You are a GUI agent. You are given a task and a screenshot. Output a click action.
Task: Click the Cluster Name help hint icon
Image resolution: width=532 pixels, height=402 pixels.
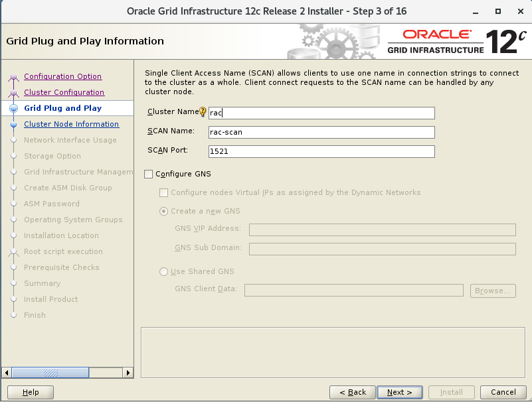pos(203,111)
